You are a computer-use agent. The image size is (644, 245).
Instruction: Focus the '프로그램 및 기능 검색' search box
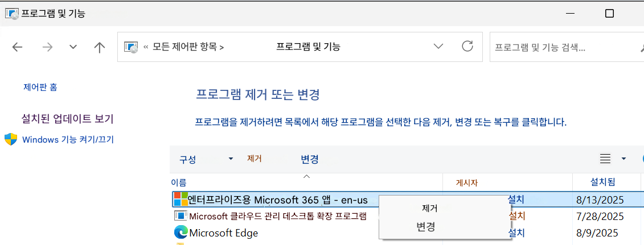tap(567, 47)
